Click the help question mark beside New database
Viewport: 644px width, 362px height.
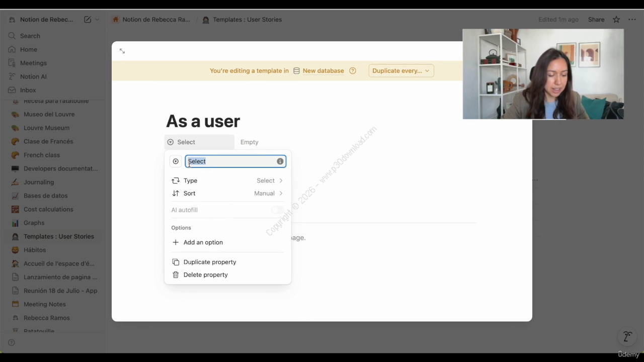tap(353, 71)
